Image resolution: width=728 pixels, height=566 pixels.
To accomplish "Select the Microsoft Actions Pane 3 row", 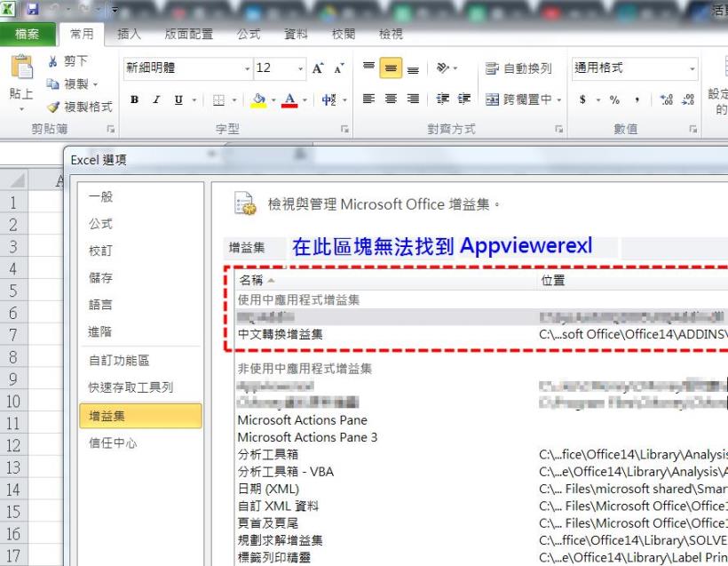I will [x=481, y=437].
